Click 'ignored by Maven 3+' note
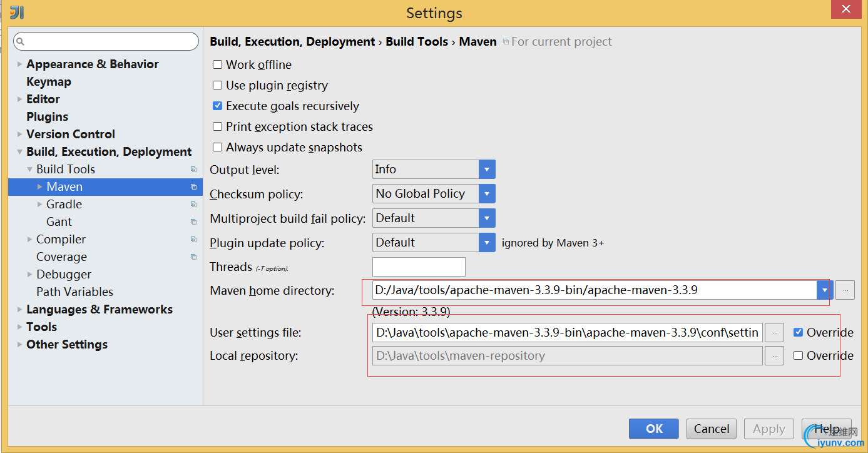The width and height of the screenshot is (868, 453). click(553, 243)
